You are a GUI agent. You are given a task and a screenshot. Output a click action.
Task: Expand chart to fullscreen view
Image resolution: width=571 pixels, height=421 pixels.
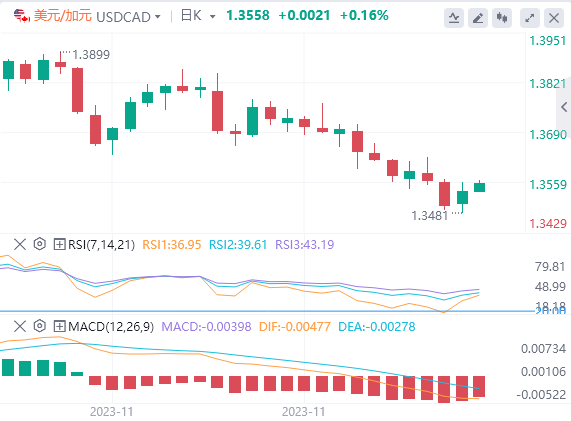(x=530, y=18)
